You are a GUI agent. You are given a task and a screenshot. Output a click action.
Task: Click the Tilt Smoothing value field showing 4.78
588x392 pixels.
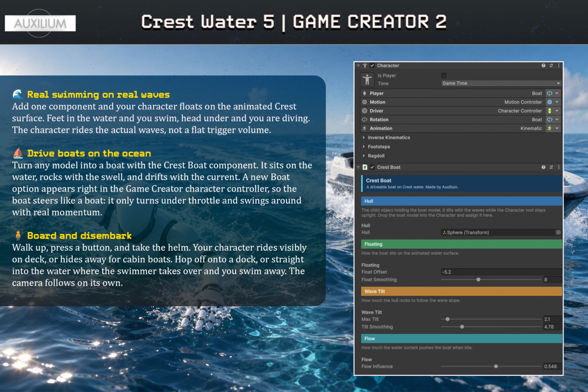(x=552, y=327)
